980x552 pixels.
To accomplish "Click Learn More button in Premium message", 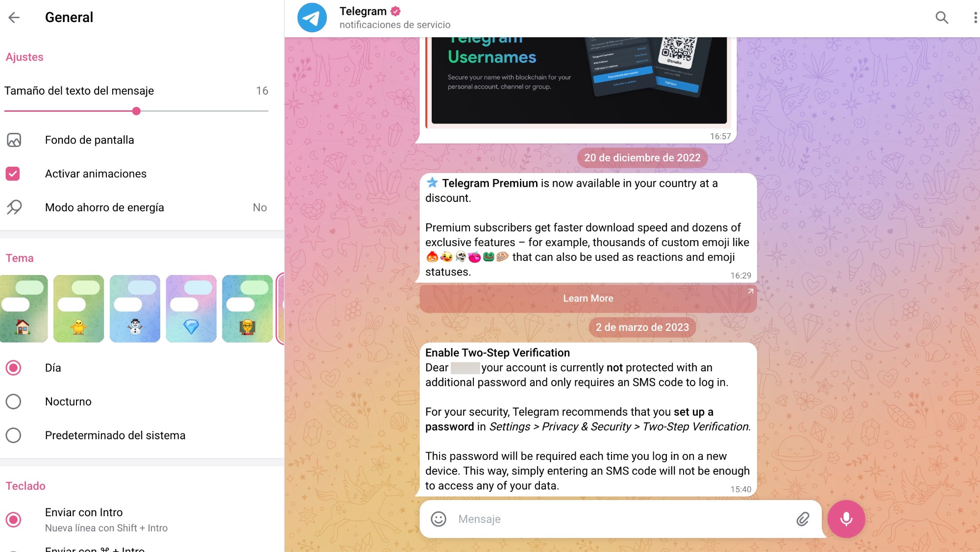I will [x=588, y=298].
